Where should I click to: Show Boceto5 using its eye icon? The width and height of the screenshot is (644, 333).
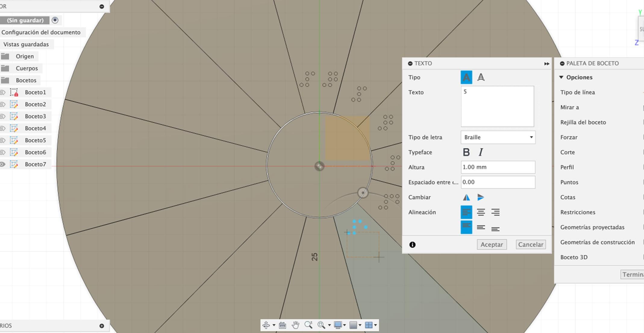3,141
